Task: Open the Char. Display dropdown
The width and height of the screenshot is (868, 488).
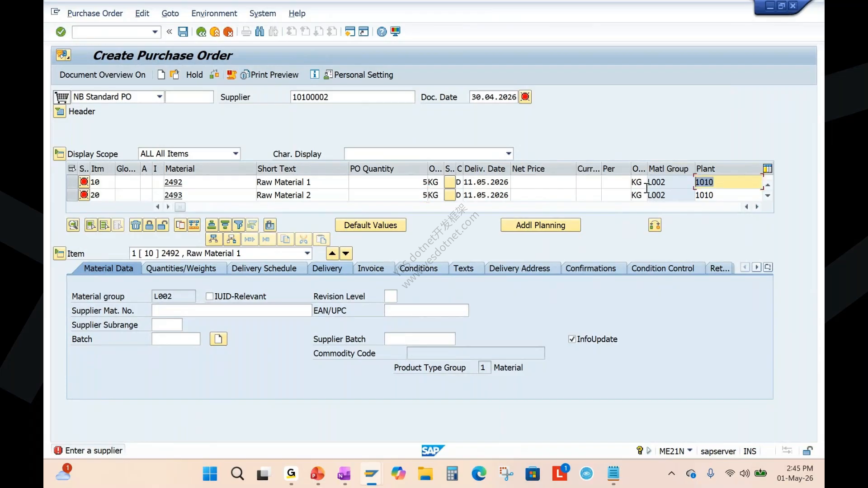Action: coord(509,154)
